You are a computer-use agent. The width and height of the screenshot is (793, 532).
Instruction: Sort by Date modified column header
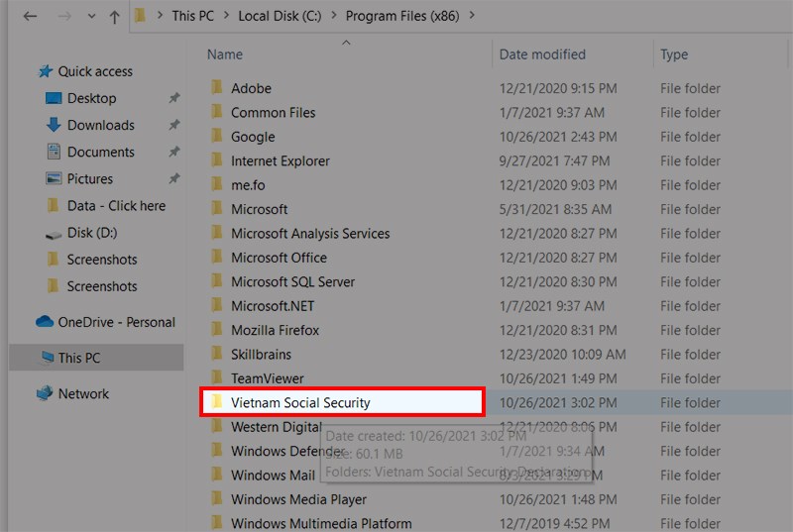coord(542,54)
